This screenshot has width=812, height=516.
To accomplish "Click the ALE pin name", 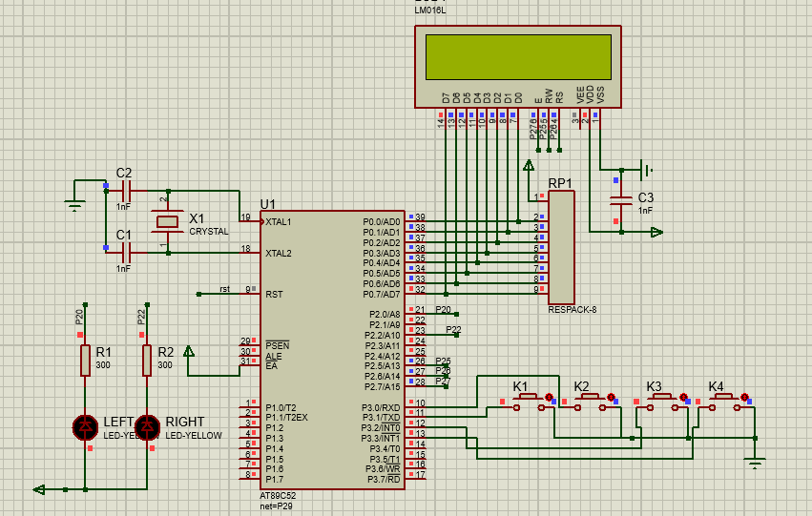I will tap(274, 356).
